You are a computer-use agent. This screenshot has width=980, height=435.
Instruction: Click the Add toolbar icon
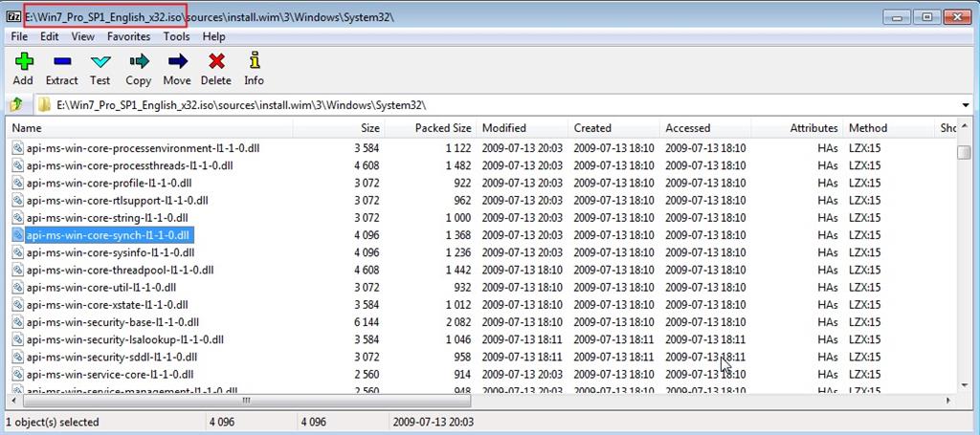point(23,61)
